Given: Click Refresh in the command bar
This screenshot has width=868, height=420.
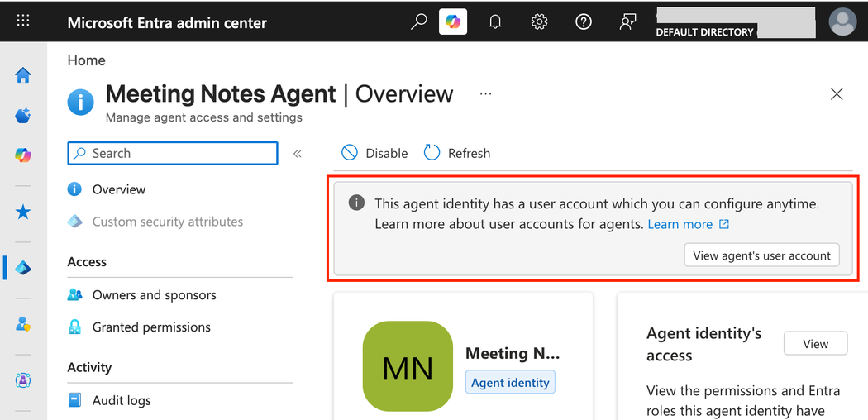Looking at the screenshot, I should tap(457, 153).
